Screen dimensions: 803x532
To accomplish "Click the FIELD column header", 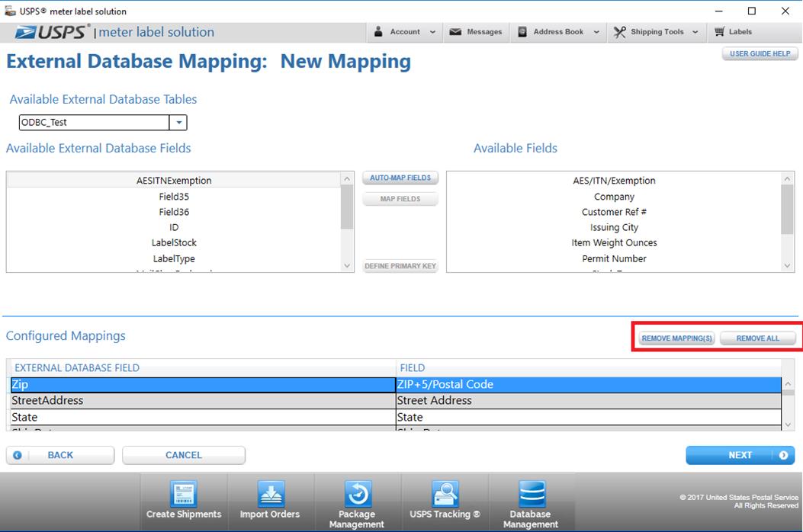I will click(589, 367).
